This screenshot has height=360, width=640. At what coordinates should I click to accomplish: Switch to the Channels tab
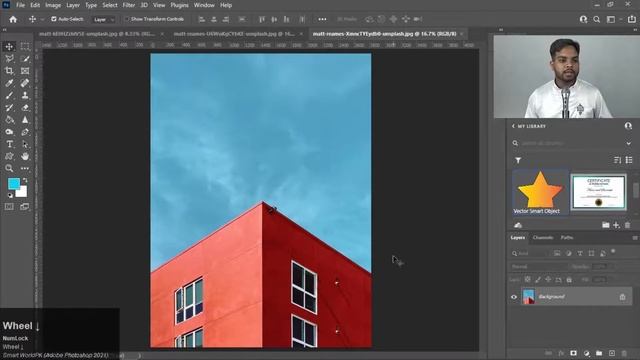coord(543,238)
